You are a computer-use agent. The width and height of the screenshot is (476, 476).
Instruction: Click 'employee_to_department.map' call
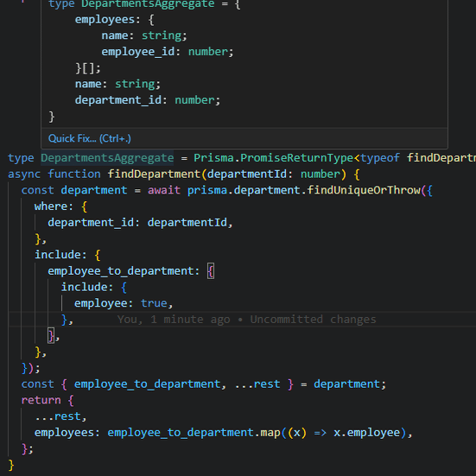[194, 433]
